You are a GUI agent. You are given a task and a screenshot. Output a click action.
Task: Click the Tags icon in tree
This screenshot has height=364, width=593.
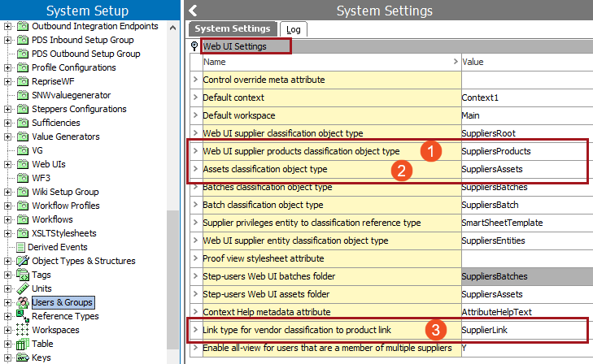[22, 275]
